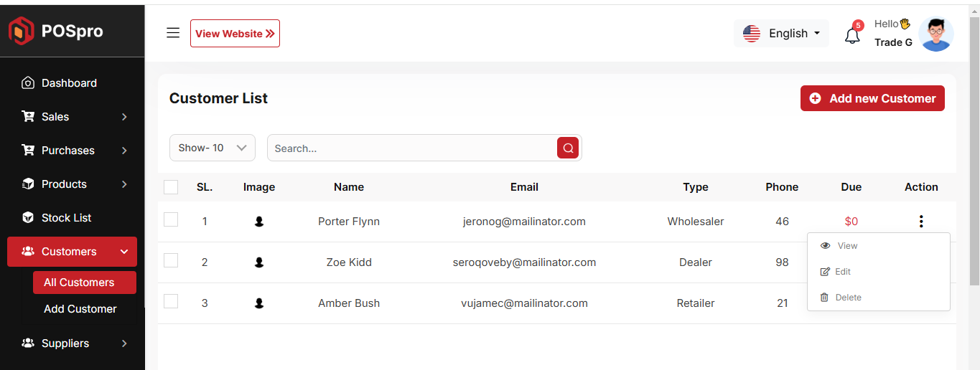
Task: Open the View Website link
Action: (x=235, y=34)
